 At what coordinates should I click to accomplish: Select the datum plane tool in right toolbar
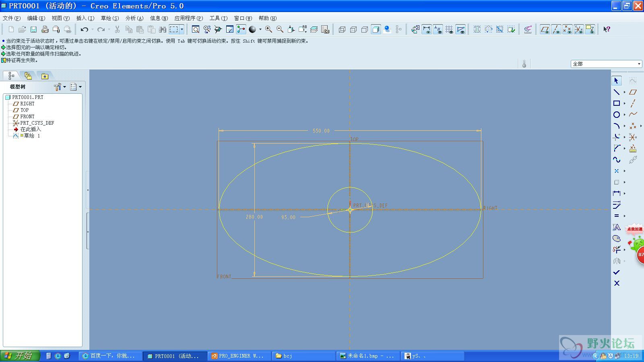tap(633, 92)
